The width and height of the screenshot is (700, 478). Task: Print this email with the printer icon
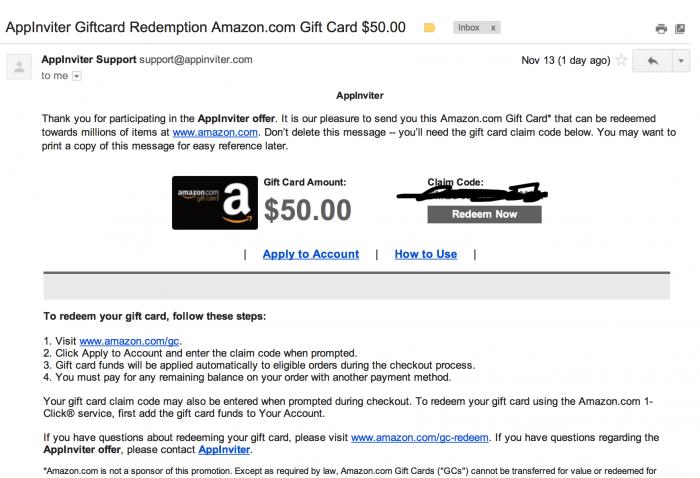[661, 29]
